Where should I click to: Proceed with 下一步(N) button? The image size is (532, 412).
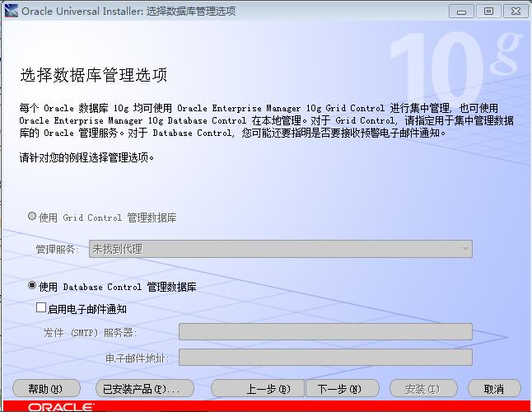point(342,389)
